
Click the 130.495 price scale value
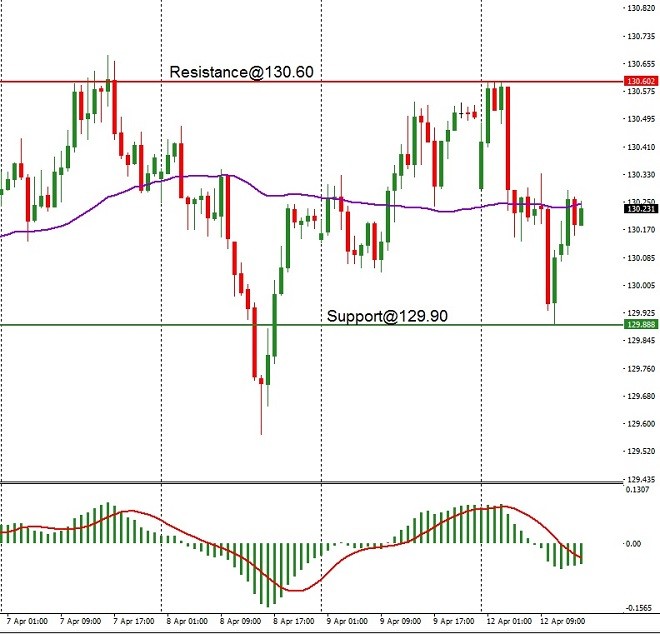click(x=641, y=119)
